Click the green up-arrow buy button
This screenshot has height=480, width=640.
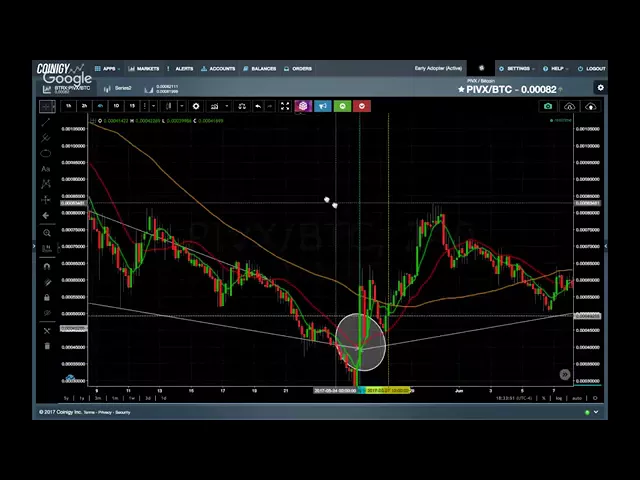click(x=342, y=106)
